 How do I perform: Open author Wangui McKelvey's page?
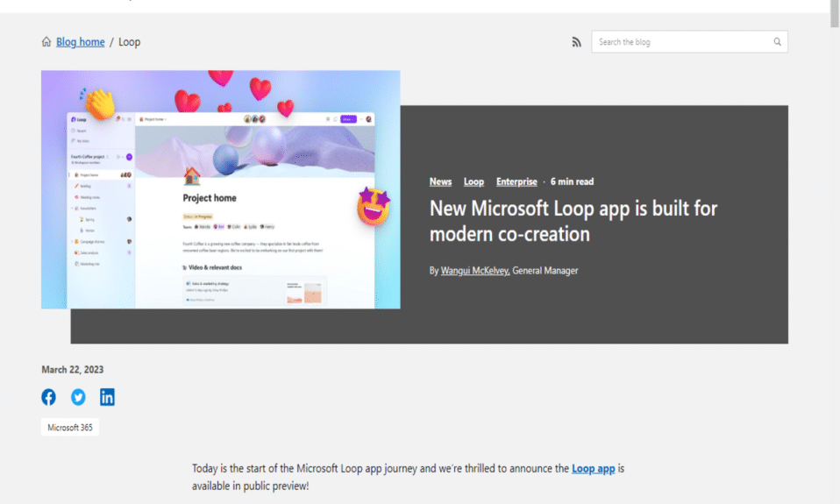(x=475, y=271)
